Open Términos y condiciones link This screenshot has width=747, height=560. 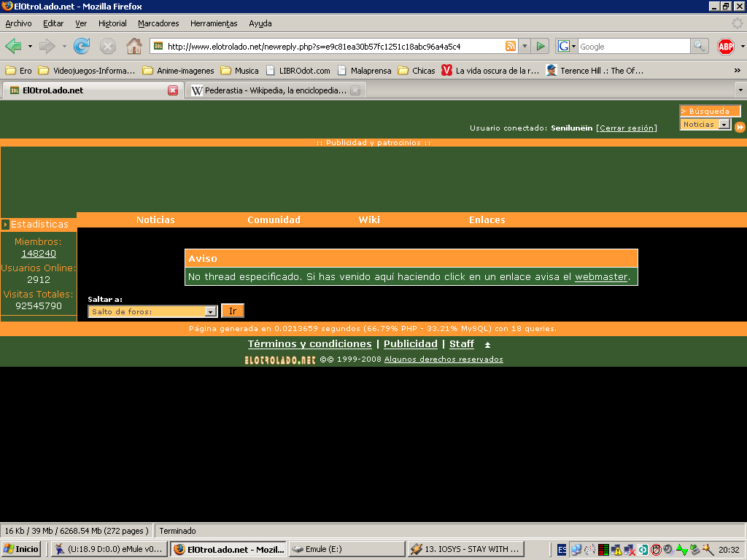[x=309, y=344]
